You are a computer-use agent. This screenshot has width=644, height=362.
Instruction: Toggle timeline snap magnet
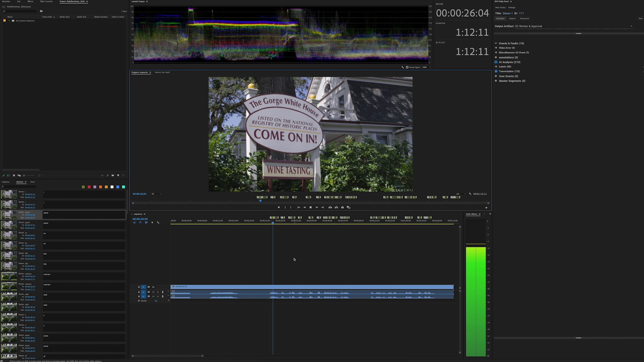click(140, 223)
